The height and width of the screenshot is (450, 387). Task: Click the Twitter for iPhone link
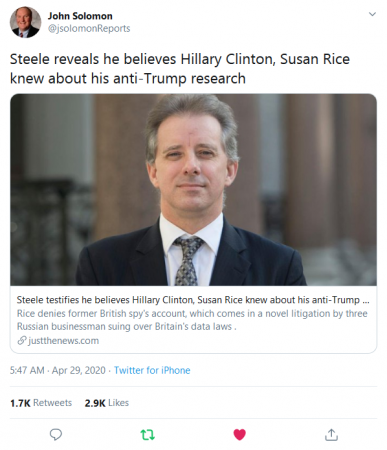pos(152,370)
